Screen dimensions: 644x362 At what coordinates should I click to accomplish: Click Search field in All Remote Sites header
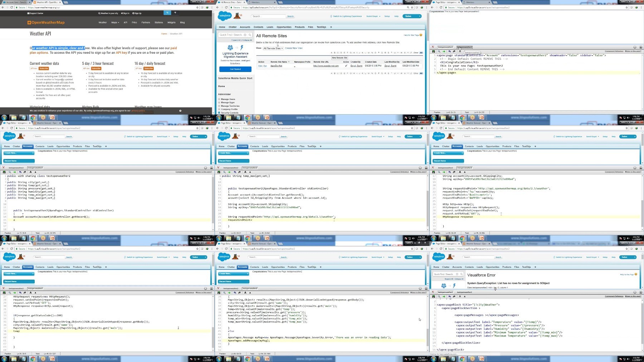[x=269, y=16]
